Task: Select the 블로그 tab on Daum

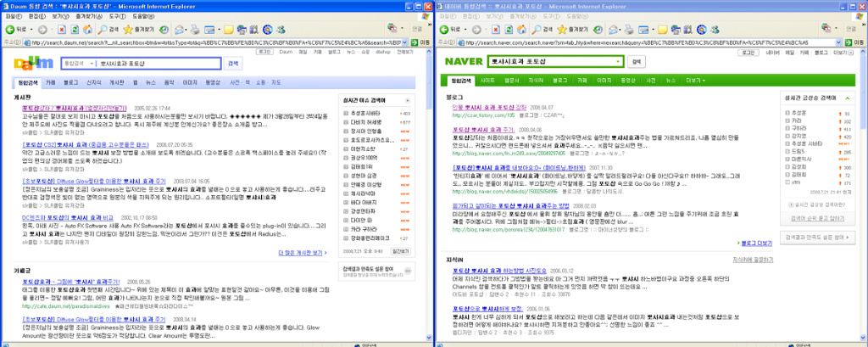Action: [70, 82]
